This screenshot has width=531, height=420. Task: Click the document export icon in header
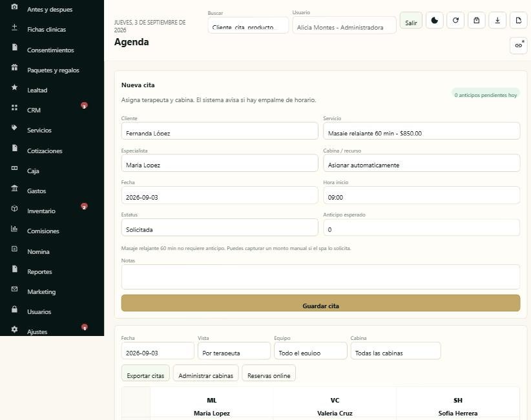(x=519, y=20)
